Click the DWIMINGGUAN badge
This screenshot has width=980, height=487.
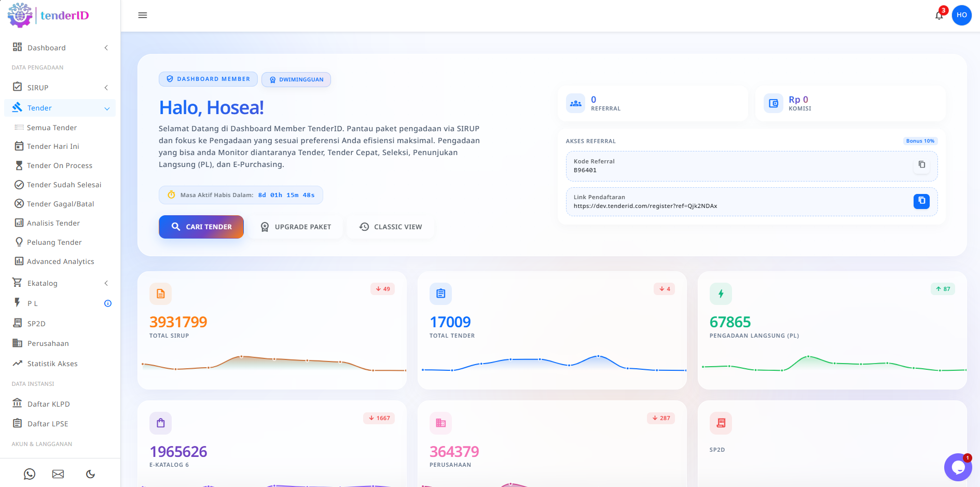(296, 79)
